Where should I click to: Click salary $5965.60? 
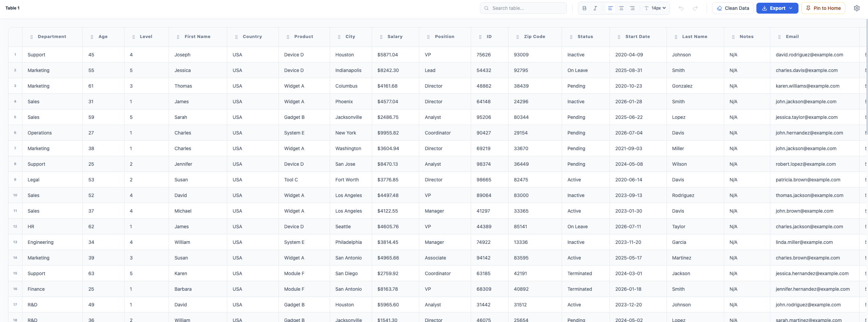(396, 305)
